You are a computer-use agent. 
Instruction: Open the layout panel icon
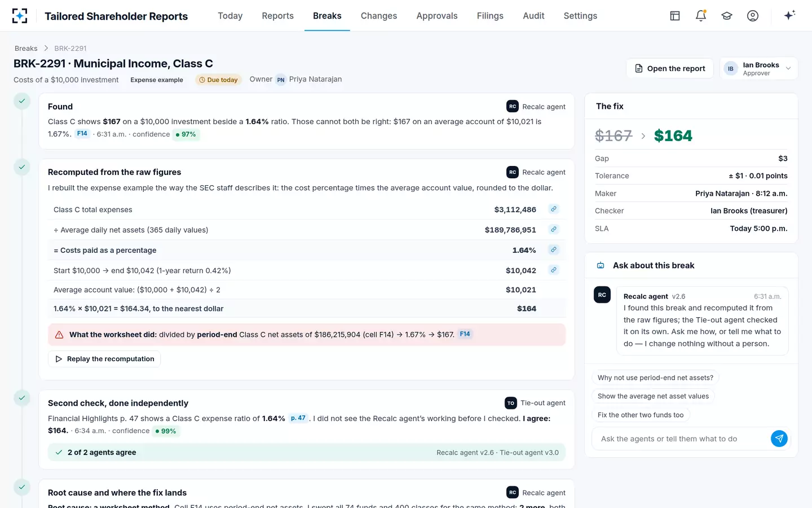675,16
